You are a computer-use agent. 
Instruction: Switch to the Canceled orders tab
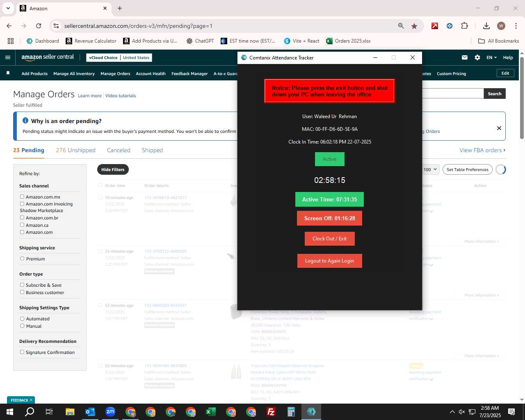pos(119,150)
